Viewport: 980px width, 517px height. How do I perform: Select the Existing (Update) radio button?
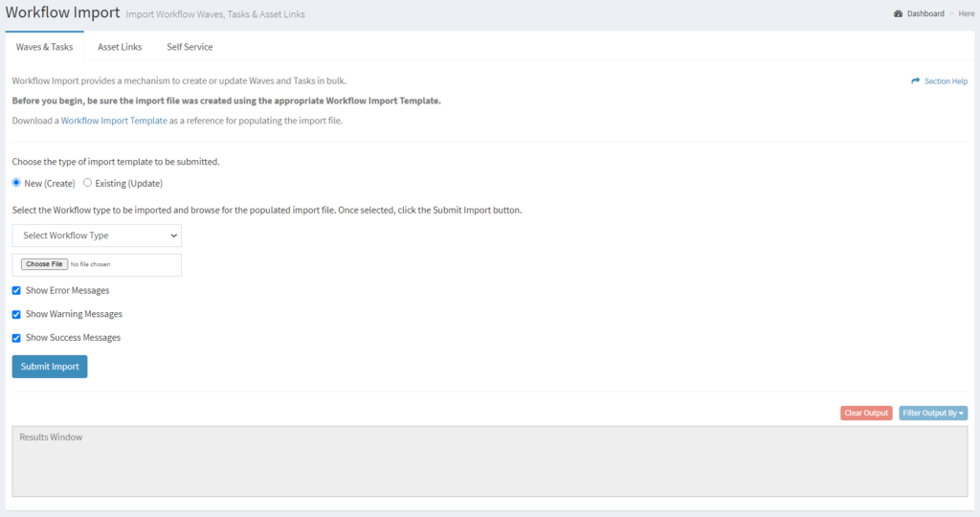pos(88,183)
